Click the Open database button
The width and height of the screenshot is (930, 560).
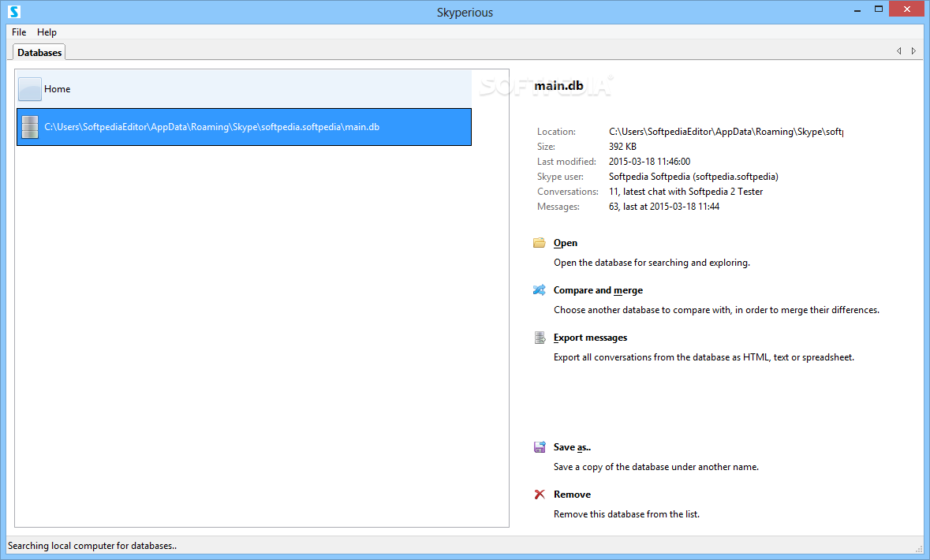[x=566, y=243]
